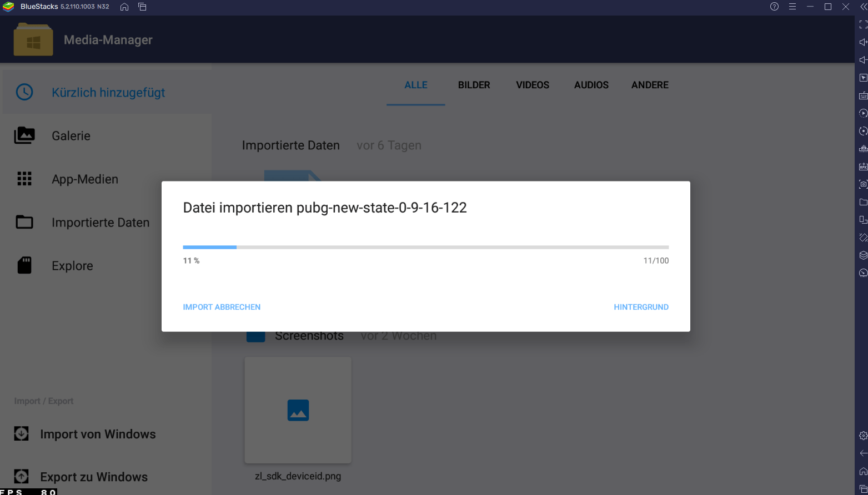Click the dialog title "Datei importieren pubg-new-state-0-9-16-122"
868x495 pixels.
coord(325,208)
